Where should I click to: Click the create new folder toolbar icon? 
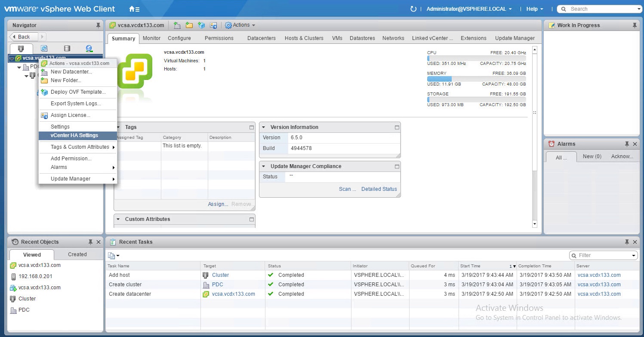pos(189,25)
